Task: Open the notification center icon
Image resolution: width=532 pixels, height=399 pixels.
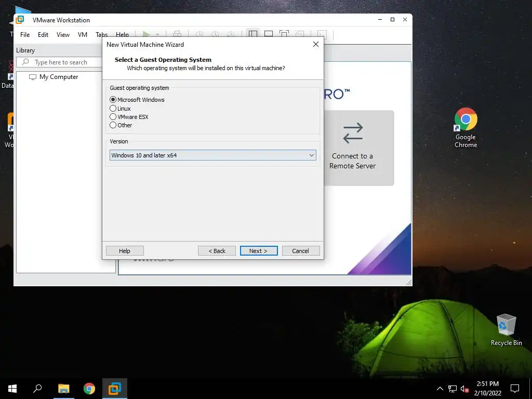Action: click(515, 389)
